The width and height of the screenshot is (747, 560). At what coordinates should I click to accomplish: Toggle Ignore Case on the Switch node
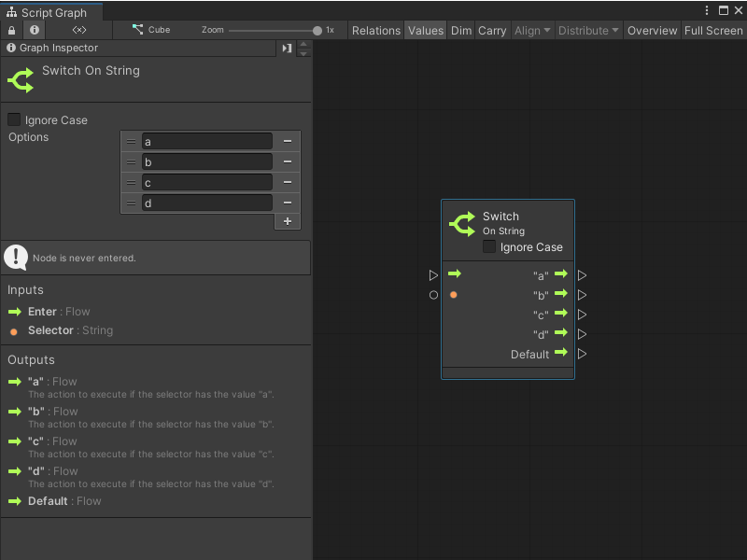pos(489,247)
